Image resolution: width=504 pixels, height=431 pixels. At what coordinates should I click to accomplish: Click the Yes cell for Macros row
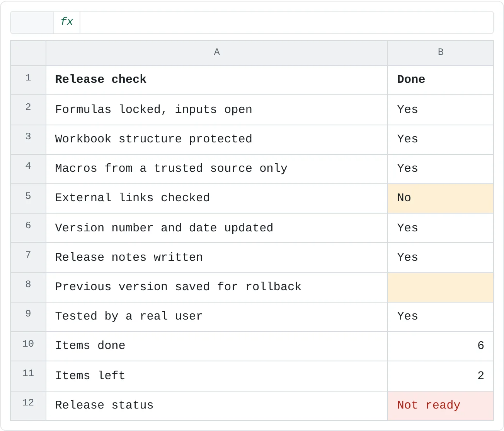tap(441, 169)
